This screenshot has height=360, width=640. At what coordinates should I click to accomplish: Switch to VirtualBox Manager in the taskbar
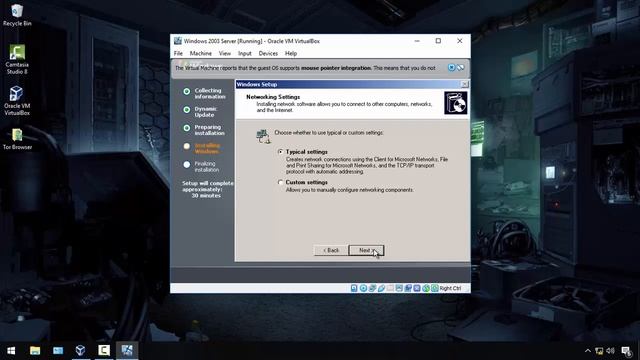[81, 350]
